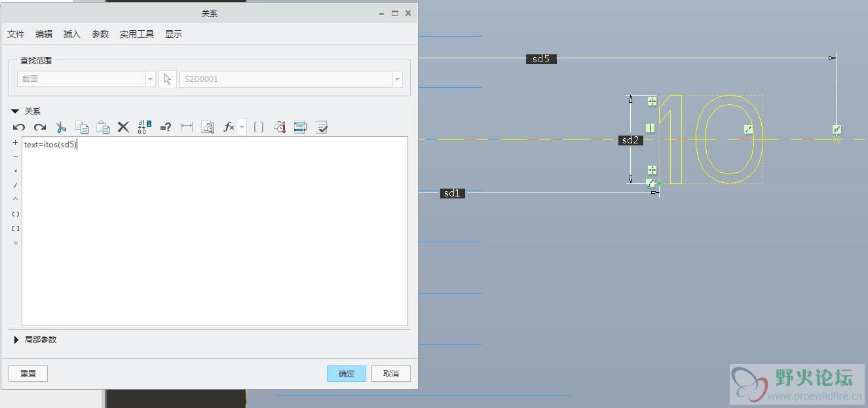The height and width of the screenshot is (408, 868).
Task: Click the constraint marker on the 0 digit
Action: pos(749,130)
